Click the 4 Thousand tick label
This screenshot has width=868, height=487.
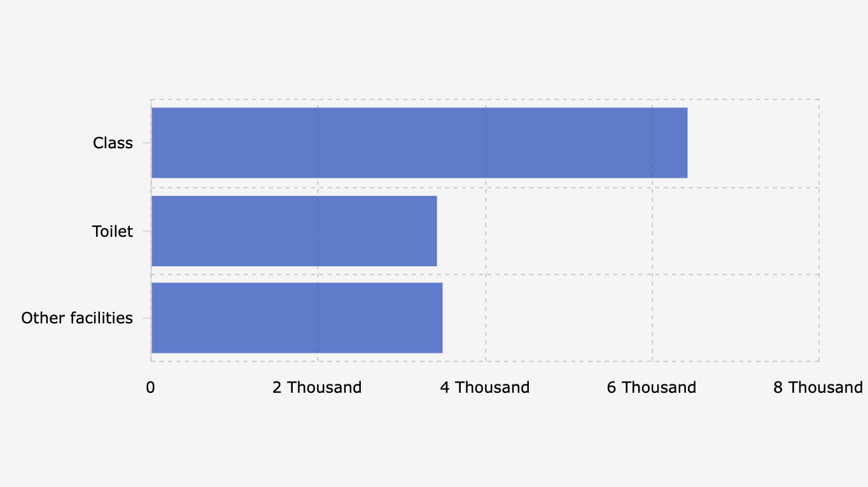(x=485, y=388)
